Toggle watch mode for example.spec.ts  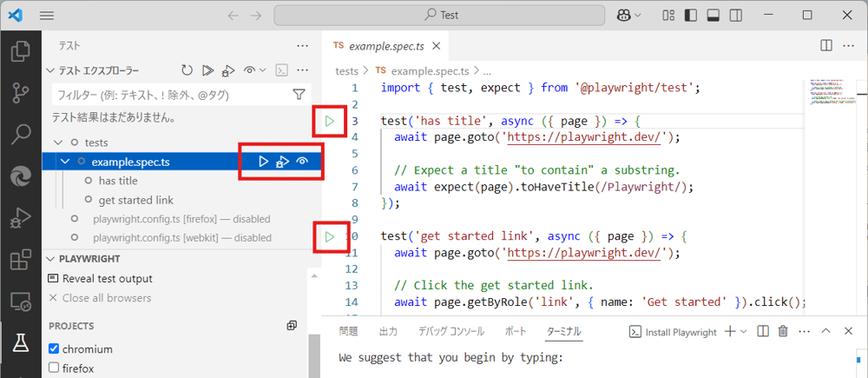point(302,162)
